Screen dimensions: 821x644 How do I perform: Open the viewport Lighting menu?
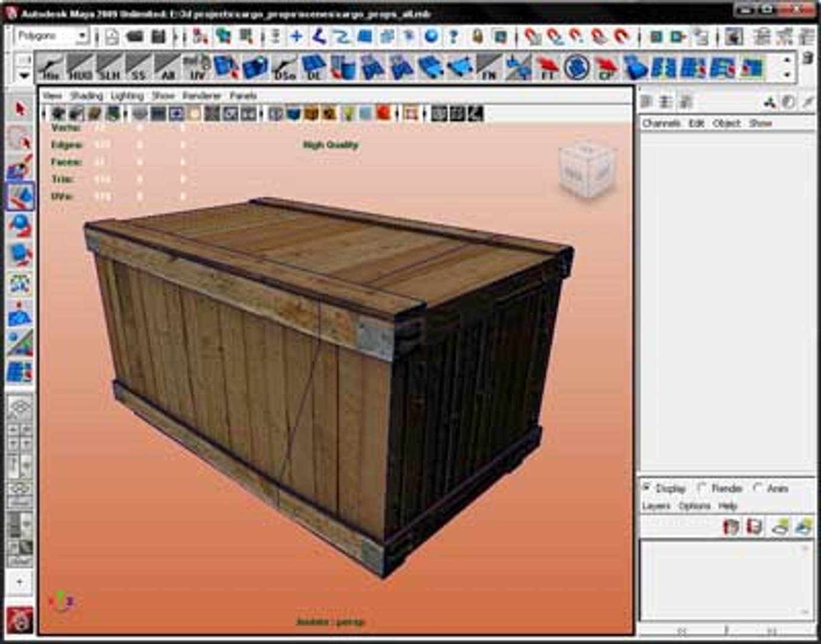coord(126,95)
